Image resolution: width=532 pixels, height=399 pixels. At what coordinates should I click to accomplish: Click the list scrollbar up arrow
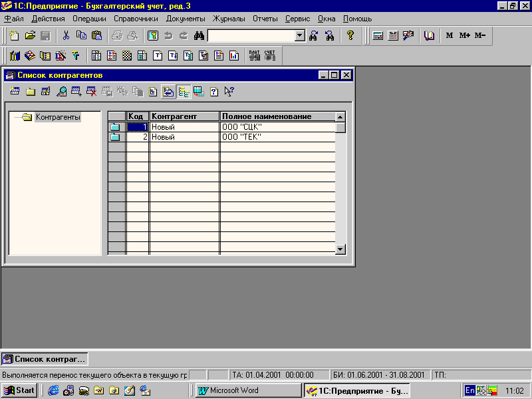tap(340, 117)
